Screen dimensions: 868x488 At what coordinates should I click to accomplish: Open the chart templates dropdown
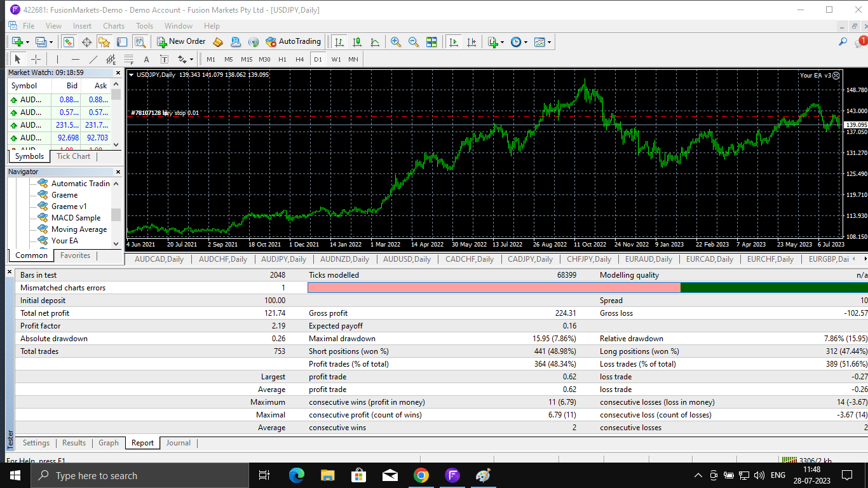pyautogui.click(x=549, y=43)
